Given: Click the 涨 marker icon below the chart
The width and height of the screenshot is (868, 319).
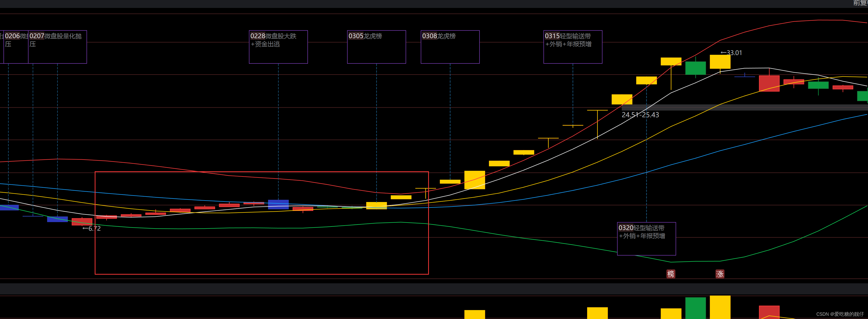Looking at the screenshot, I should (720, 274).
